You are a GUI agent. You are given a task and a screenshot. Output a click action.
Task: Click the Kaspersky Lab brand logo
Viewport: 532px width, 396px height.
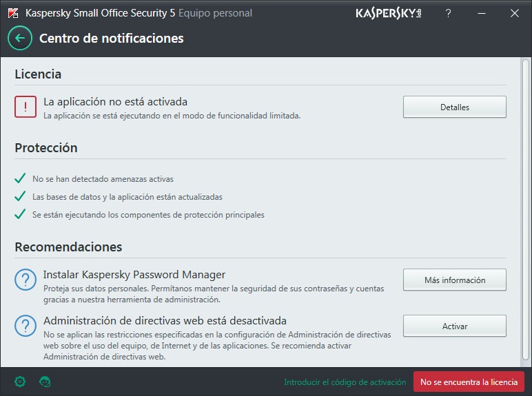pyautogui.click(x=388, y=13)
